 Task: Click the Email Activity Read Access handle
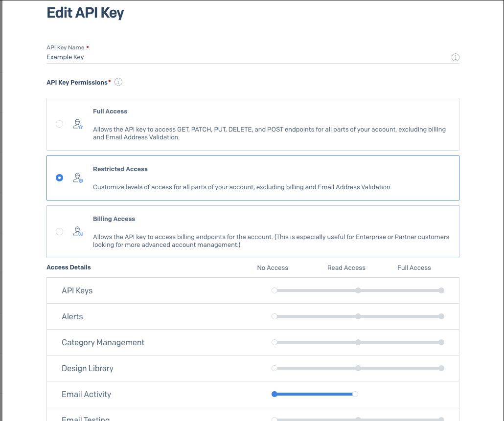(x=355, y=394)
